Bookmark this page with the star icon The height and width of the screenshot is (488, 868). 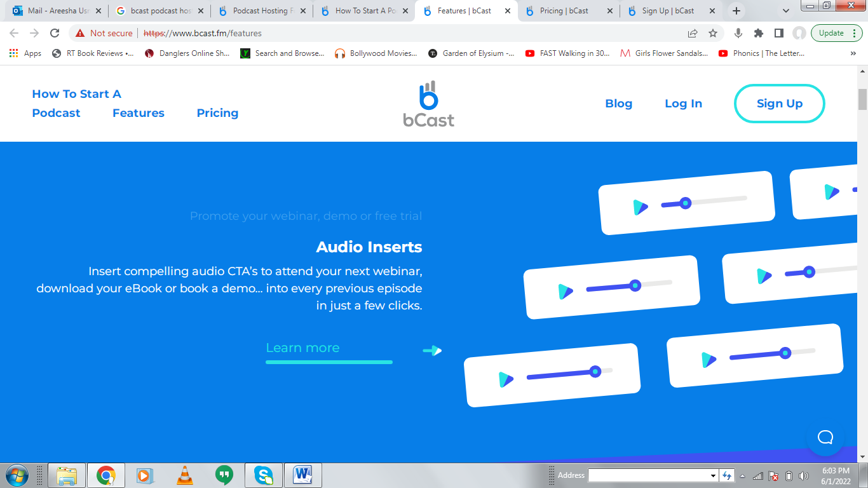point(713,33)
